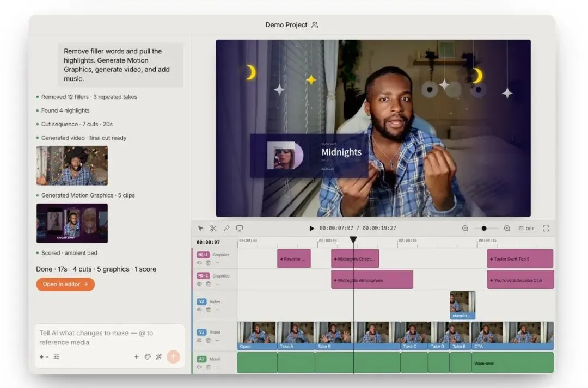The width and height of the screenshot is (588, 388).
Task: Open the AI sparkle model dropdown
Action: coord(44,357)
